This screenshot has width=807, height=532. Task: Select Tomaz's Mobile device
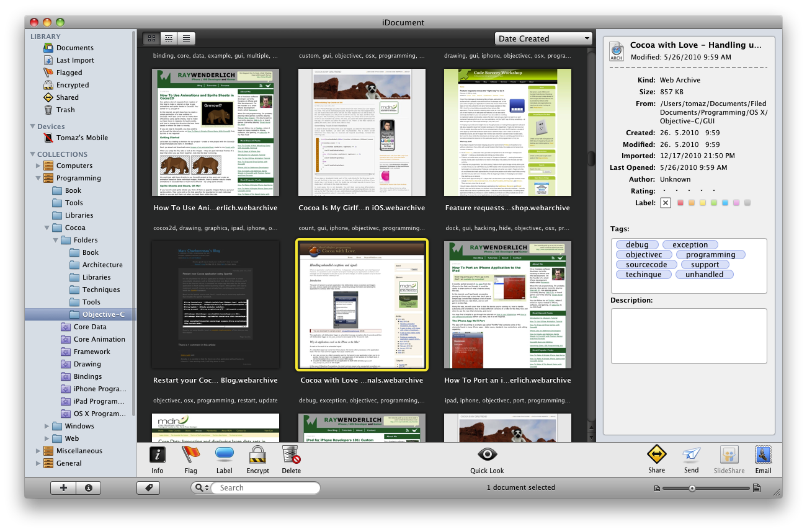81,138
